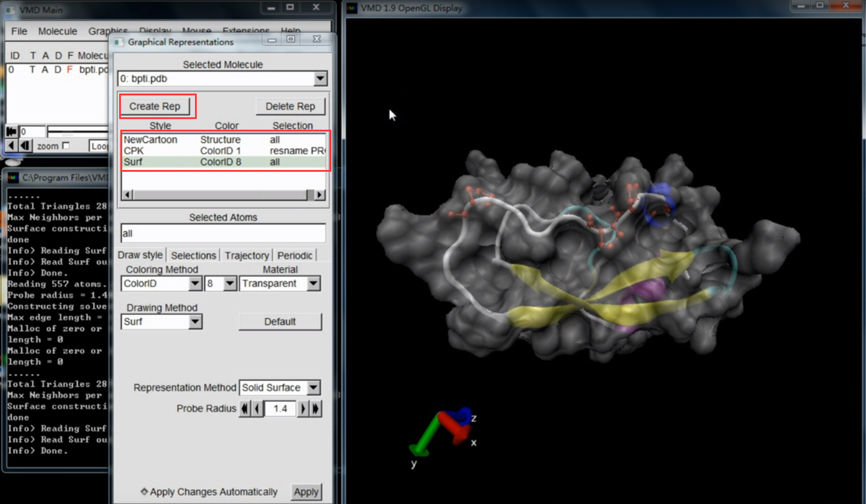The image size is (866, 504).
Task: Click the Create Rep button
Action: [x=155, y=106]
